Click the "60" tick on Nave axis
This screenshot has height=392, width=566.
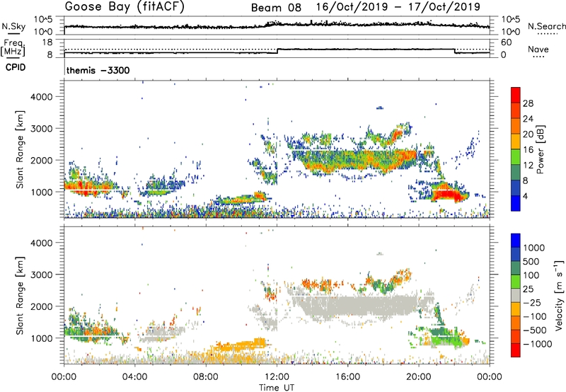[x=506, y=42]
